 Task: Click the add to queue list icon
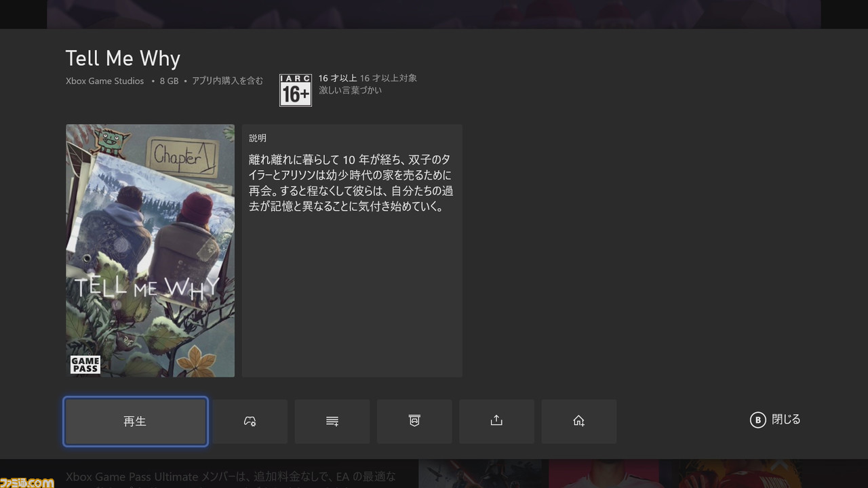(332, 421)
